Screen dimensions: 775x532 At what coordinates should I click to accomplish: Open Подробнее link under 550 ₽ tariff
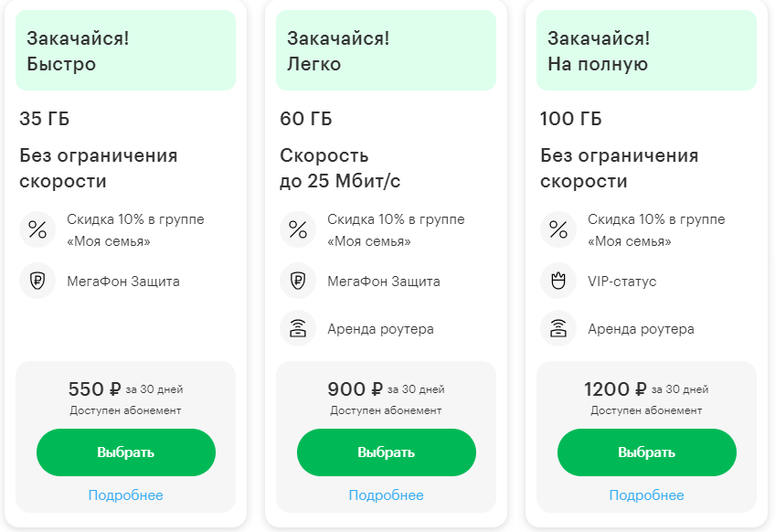coord(126,495)
